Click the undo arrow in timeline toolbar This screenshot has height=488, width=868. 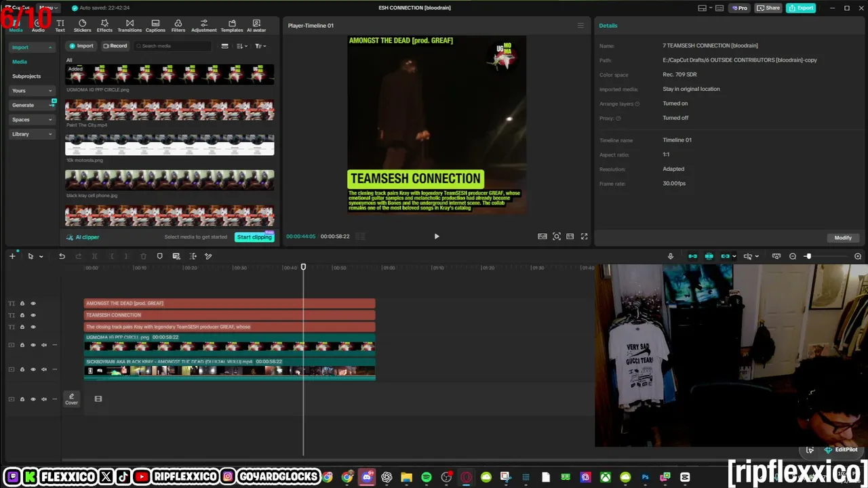[62, 256]
